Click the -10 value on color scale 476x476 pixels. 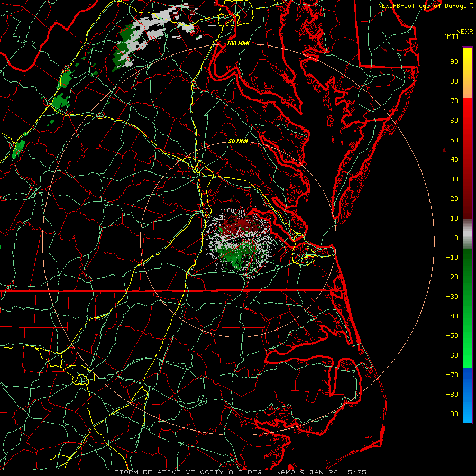point(452,258)
